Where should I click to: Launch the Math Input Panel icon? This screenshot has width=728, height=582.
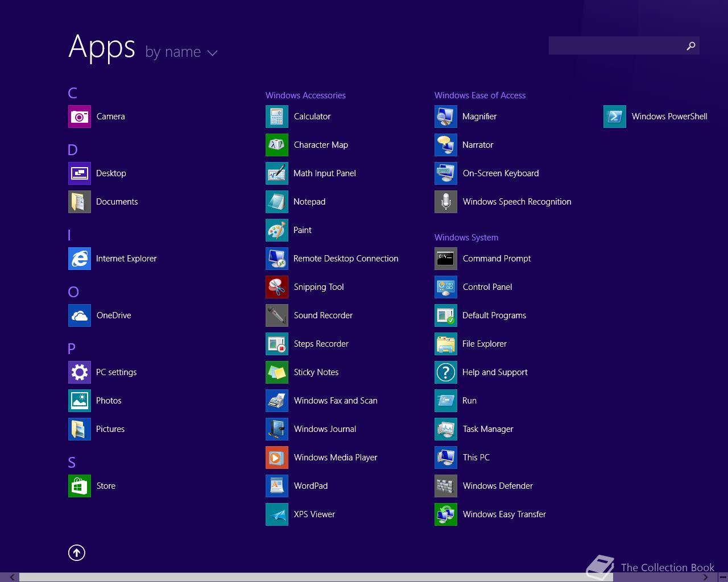pos(277,173)
